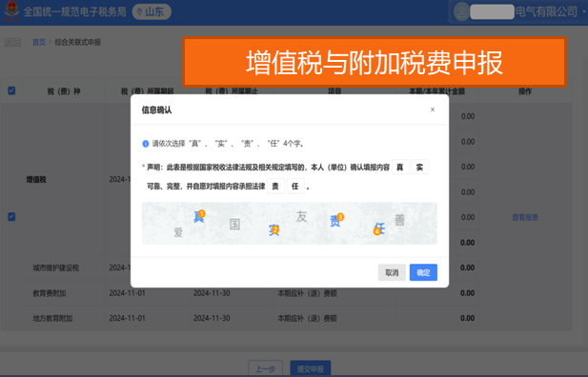Close the 信息确认 dialog with X
The image size is (588, 377).
433,109
